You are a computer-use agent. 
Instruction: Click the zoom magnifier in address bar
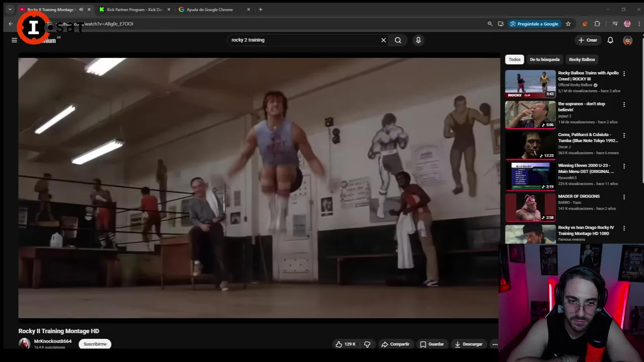click(x=490, y=24)
